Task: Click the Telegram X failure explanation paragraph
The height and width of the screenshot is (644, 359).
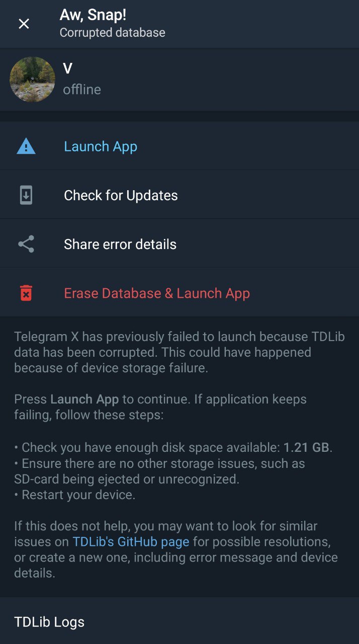Action: tap(179, 352)
